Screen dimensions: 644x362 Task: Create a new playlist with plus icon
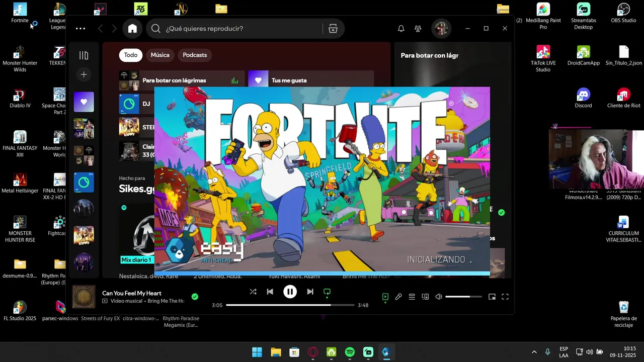tap(84, 74)
